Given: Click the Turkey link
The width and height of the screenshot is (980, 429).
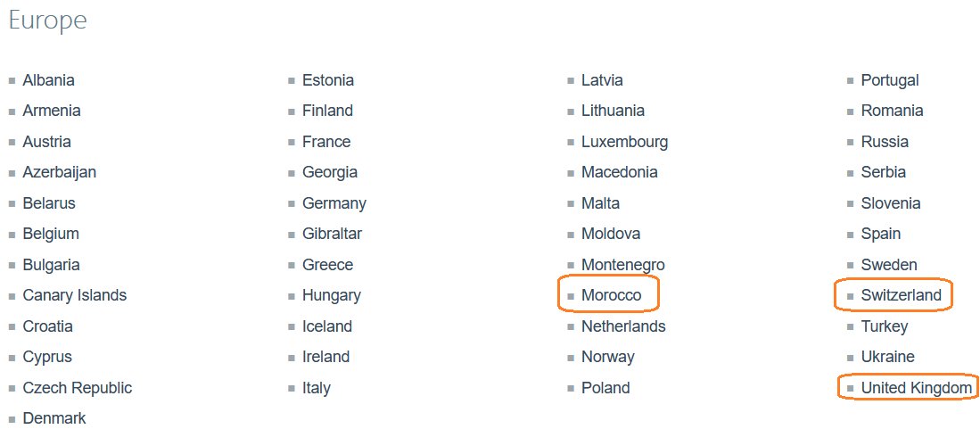Looking at the screenshot, I should (x=884, y=326).
